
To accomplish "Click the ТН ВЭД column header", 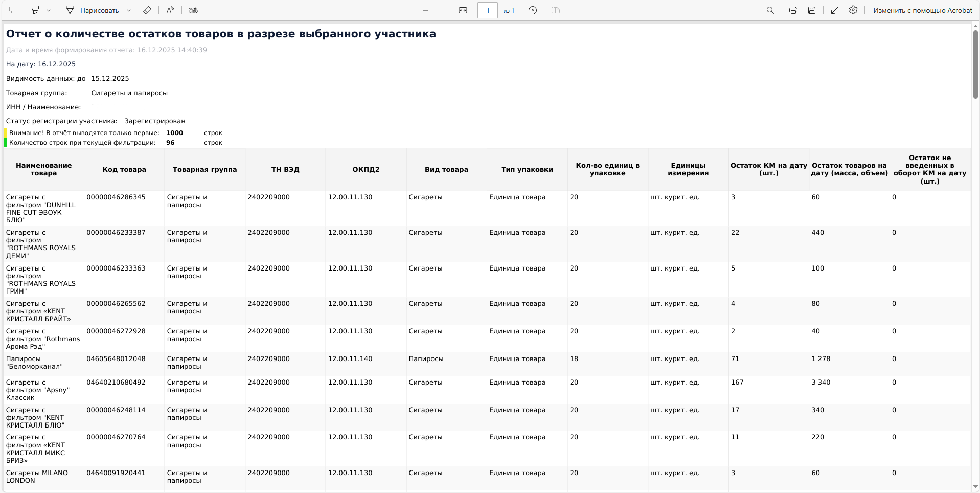I will (x=285, y=169).
